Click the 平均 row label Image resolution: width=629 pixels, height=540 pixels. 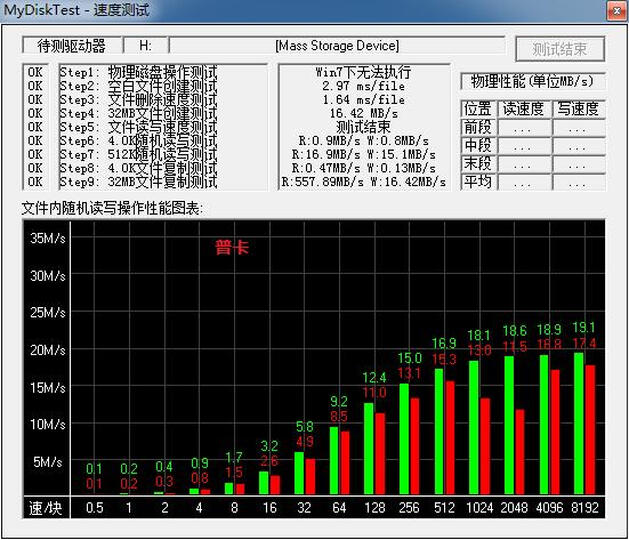point(478,182)
